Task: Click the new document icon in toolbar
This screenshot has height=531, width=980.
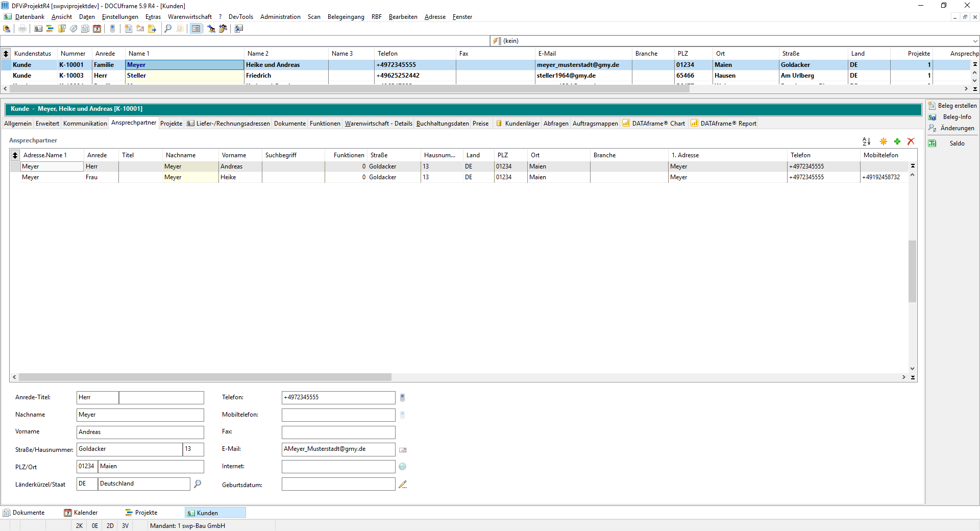Action: point(129,29)
